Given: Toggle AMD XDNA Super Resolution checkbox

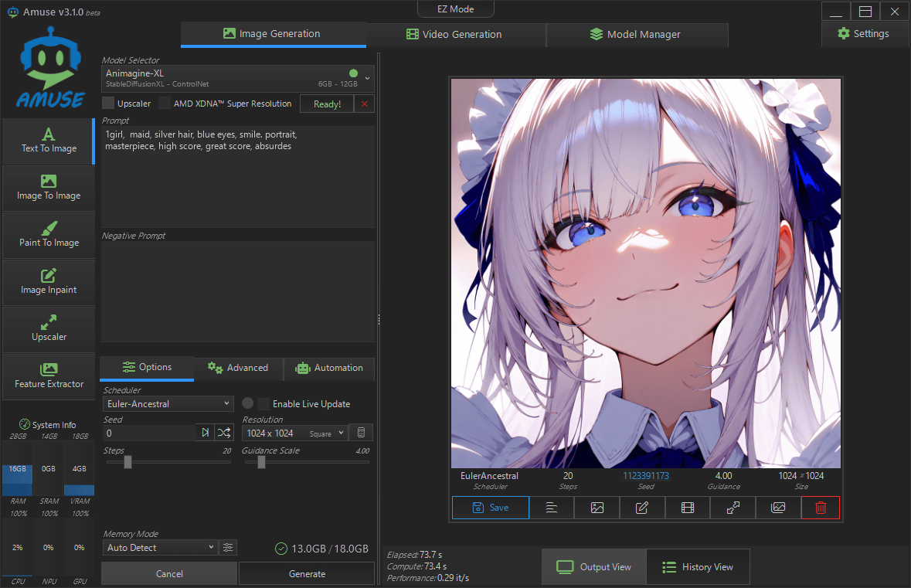Looking at the screenshot, I should 165,104.
